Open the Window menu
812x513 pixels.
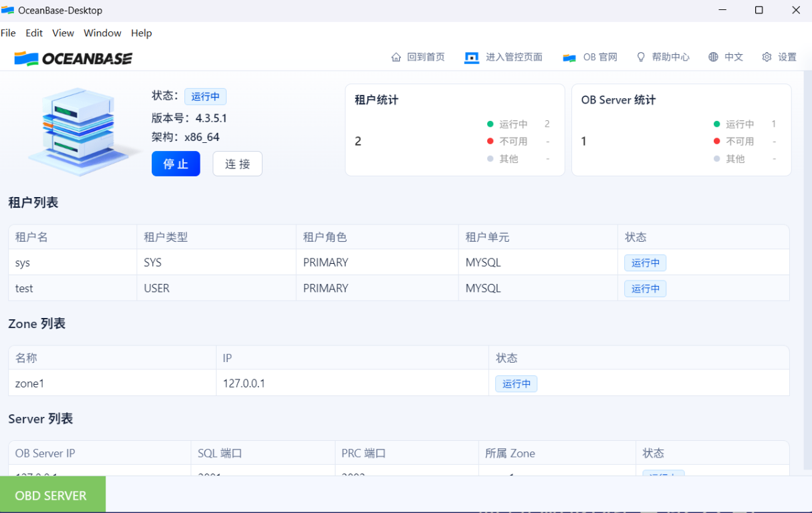102,33
